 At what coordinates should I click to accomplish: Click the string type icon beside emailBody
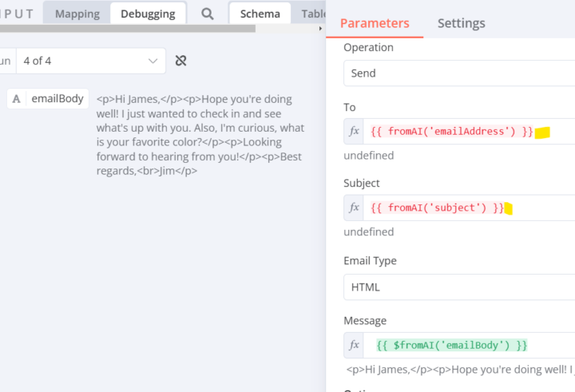[16, 99]
